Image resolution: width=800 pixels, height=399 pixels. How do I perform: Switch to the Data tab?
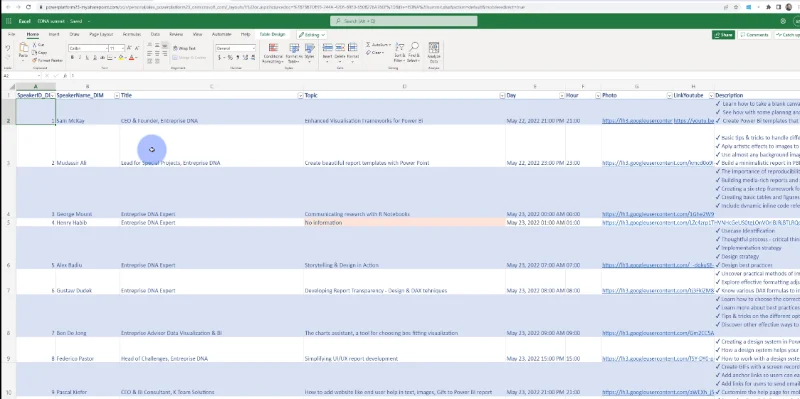[x=155, y=35]
